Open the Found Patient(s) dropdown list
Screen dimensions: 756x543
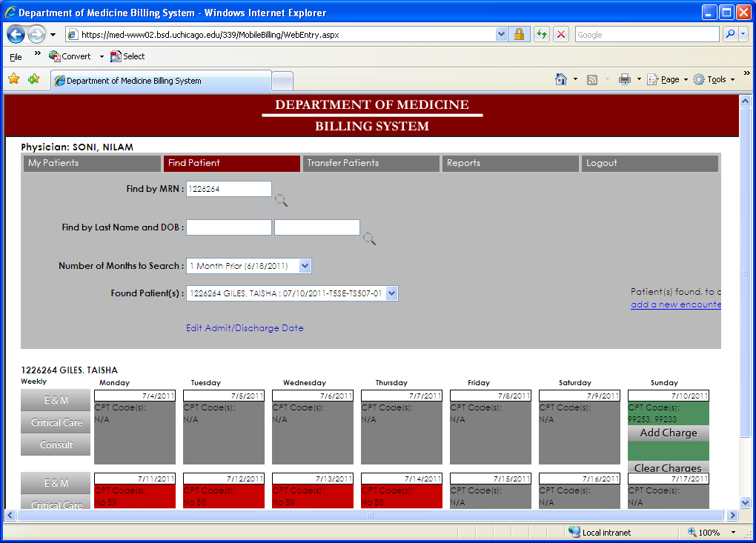point(392,293)
